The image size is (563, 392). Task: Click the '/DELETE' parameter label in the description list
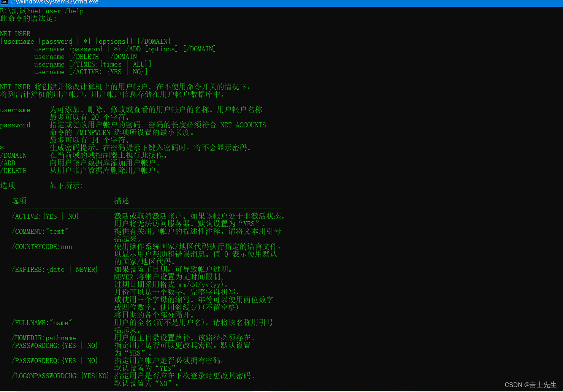point(13,171)
